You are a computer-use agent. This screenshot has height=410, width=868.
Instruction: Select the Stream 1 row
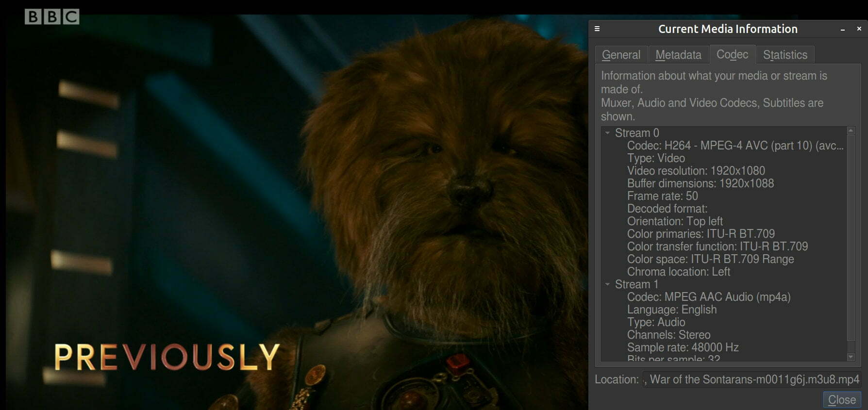point(724,284)
